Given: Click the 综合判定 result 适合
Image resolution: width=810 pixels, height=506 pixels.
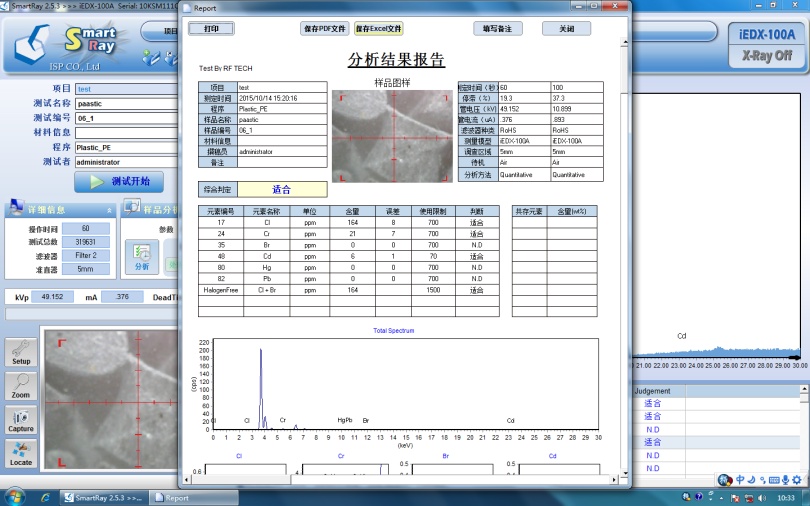Looking at the screenshot, I should [x=282, y=189].
